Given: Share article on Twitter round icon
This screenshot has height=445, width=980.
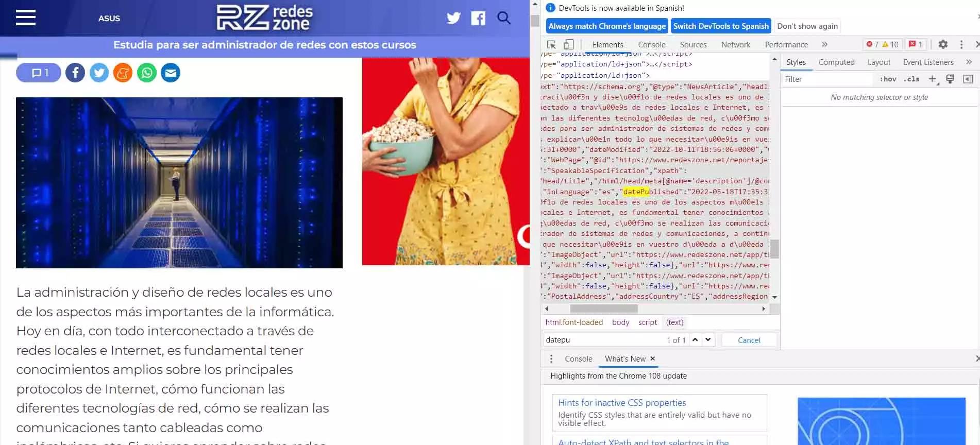Looking at the screenshot, I should (x=99, y=73).
